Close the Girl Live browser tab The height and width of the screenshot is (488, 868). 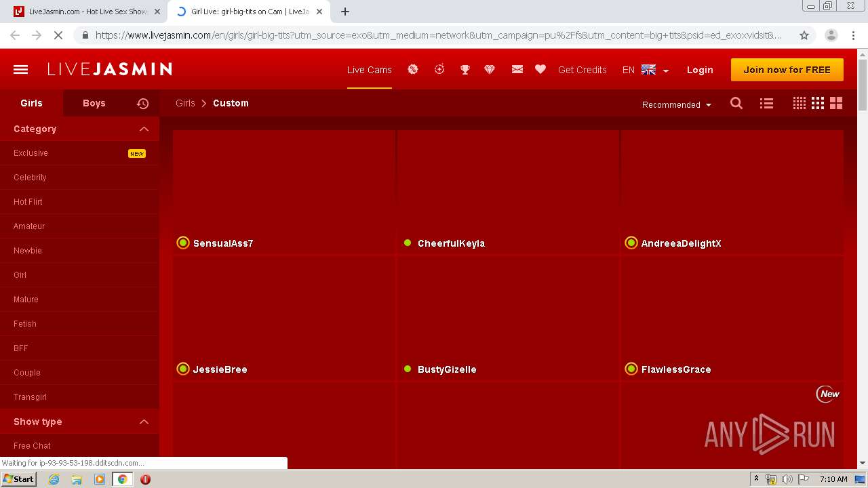pos(319,12)
